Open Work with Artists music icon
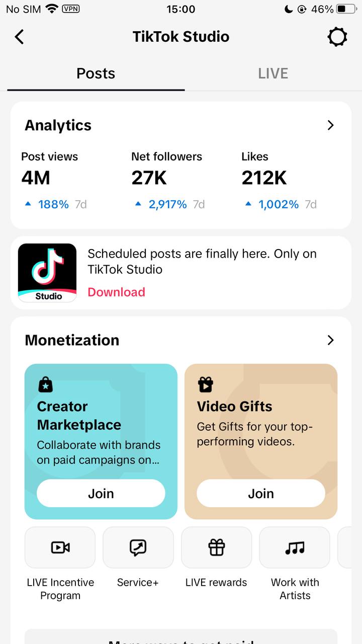The height and width of the screenshot is (644, 362). coord(295,547)
